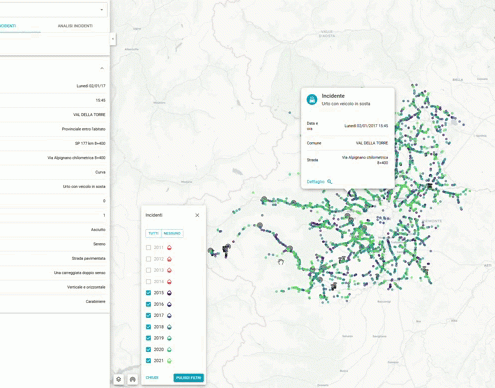495x388 pixels.
Task: Click 'Carabiniere' value in details
Action: coord(96,301)
